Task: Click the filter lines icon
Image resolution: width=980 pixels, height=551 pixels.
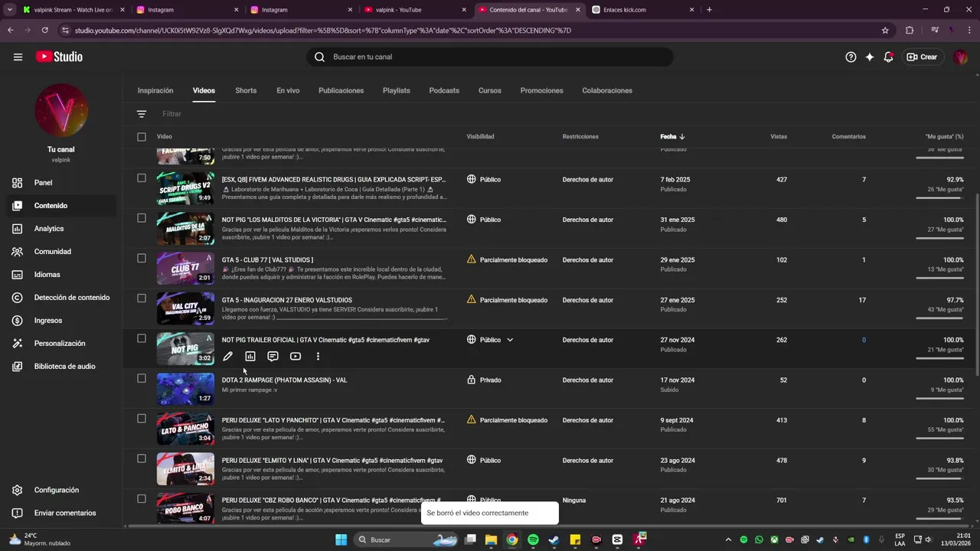Action: (x=142, y=114)
